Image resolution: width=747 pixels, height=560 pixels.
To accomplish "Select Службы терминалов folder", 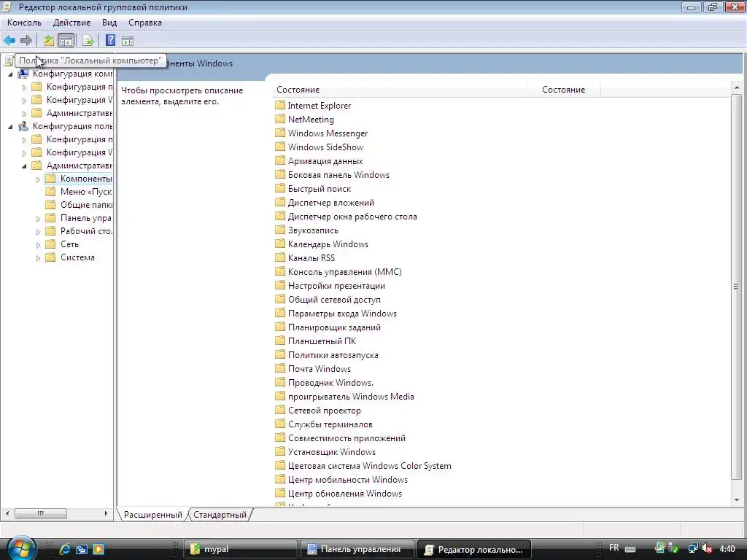I will click(324, 424).
